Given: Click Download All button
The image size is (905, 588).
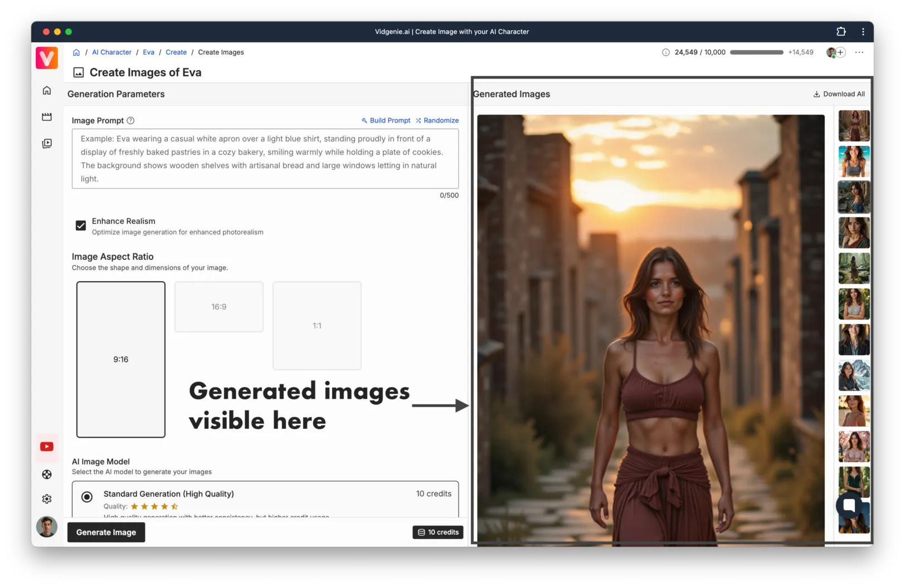Looking at the screenshot, I should click(839, 94).
